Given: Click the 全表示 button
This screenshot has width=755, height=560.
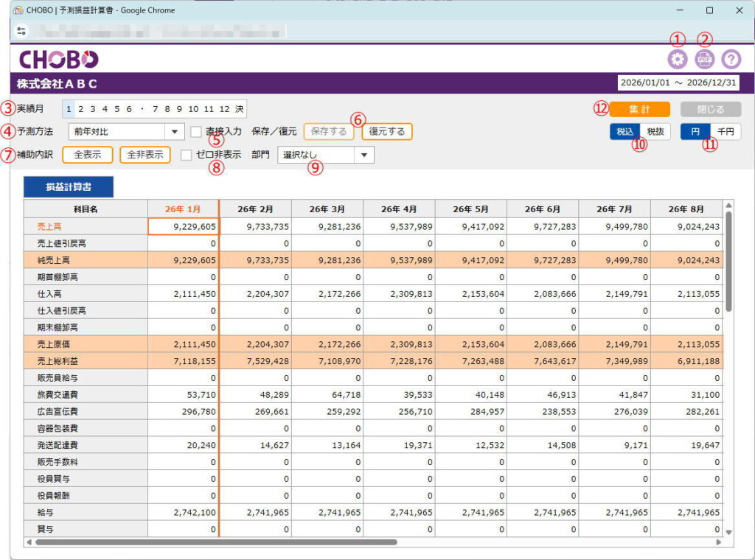Looking at the screenshot, I should coord(87,155).
